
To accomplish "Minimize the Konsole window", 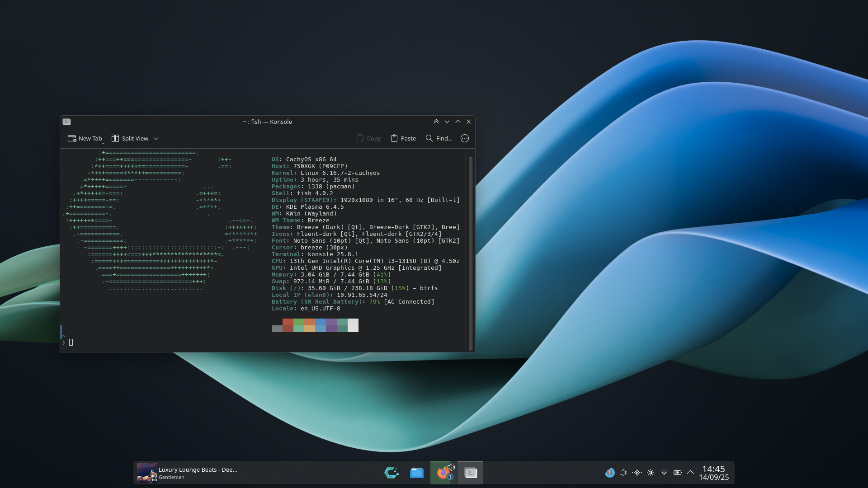I will pos(447,122).
